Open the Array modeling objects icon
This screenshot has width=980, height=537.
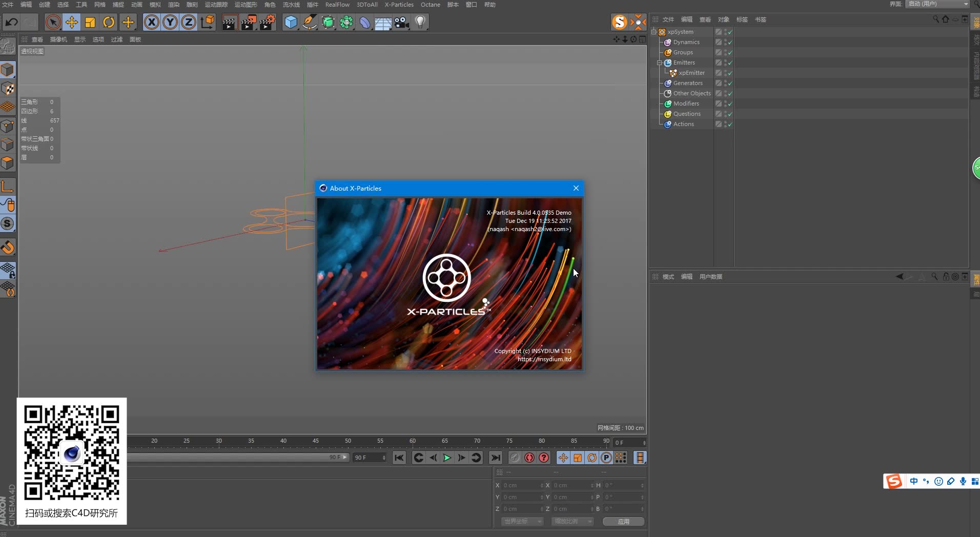click(346, 22)
